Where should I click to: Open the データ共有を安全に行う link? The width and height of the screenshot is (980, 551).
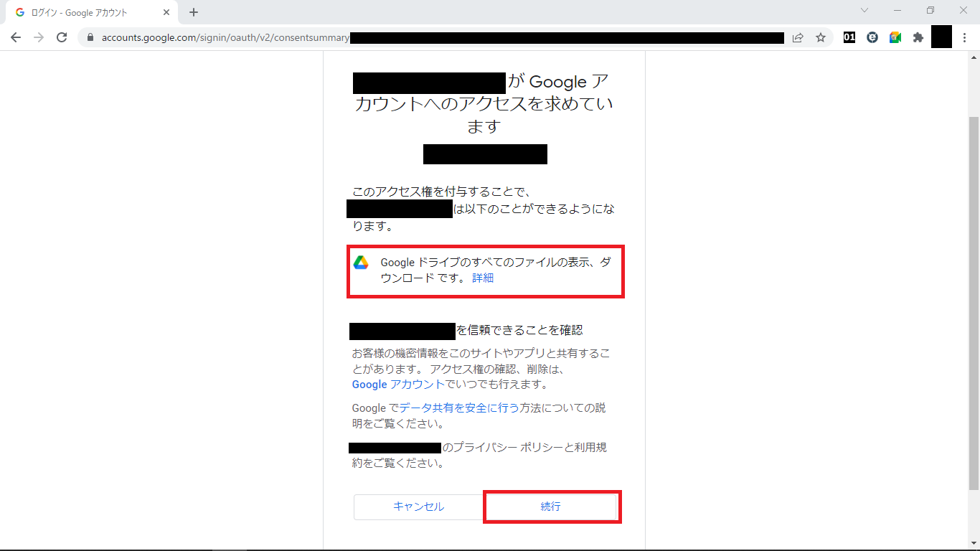(458, 408)
